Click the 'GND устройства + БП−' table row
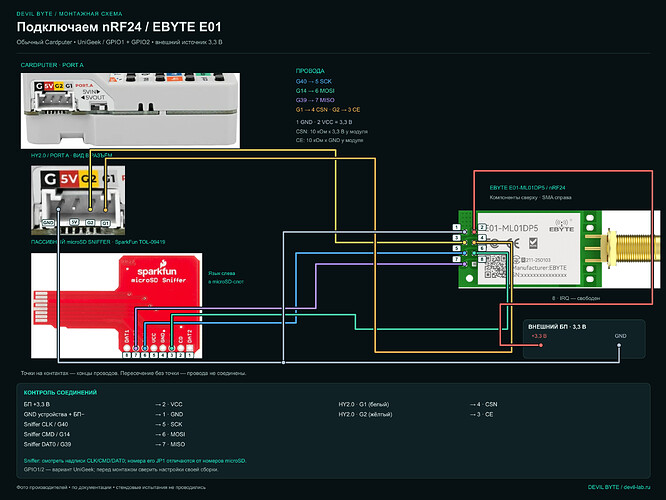 point(54,414)
